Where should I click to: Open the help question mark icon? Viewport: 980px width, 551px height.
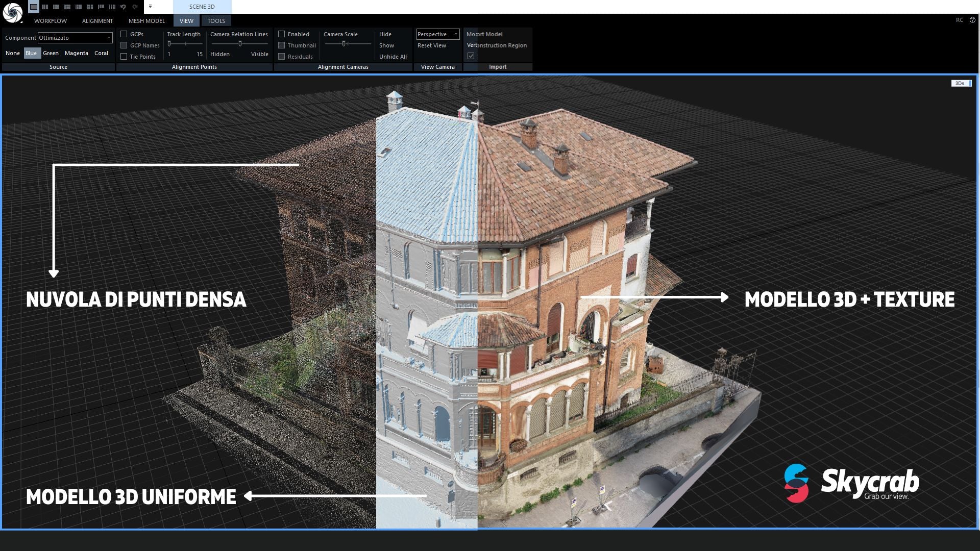point(972,20)
